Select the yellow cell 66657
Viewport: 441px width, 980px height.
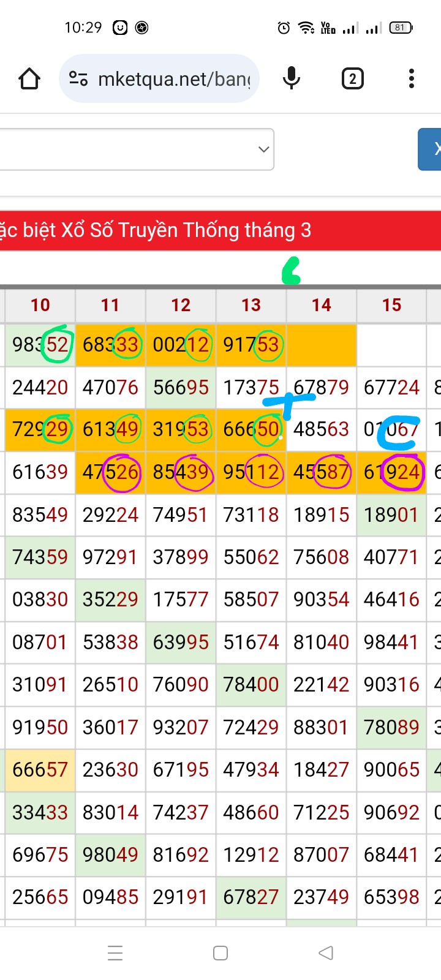pos(40,770)
